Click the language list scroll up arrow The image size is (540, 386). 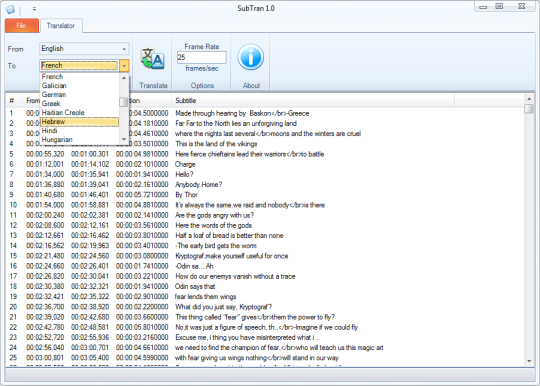tap(124, 78)
